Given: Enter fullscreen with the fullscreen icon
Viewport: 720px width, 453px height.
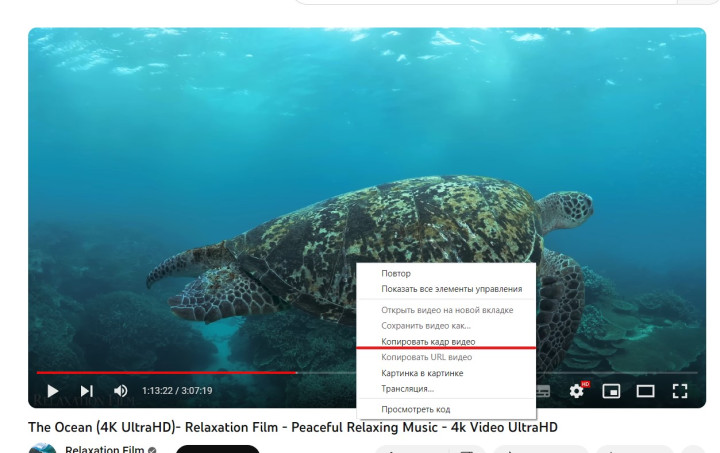Looking at the screenshot, I should tap(680, 391).
